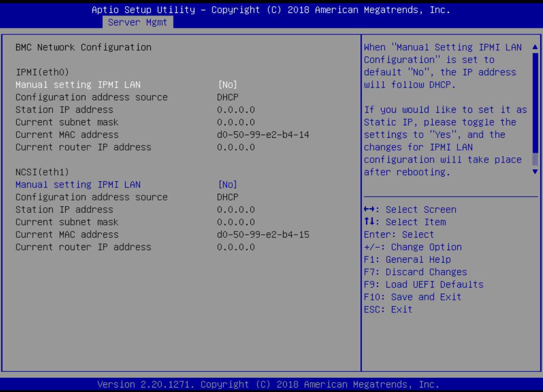Click the ESC: Exit hint

pos(388,310)
